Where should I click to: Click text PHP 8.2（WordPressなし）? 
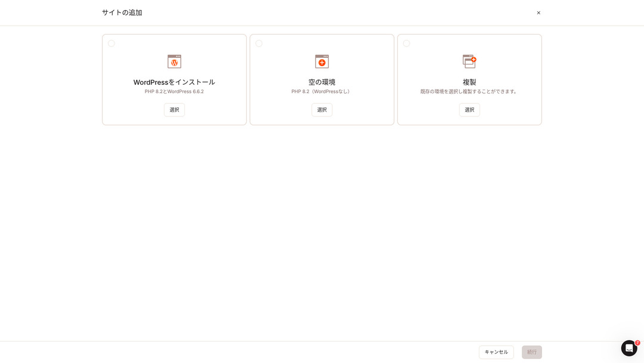tap(321, 92)
